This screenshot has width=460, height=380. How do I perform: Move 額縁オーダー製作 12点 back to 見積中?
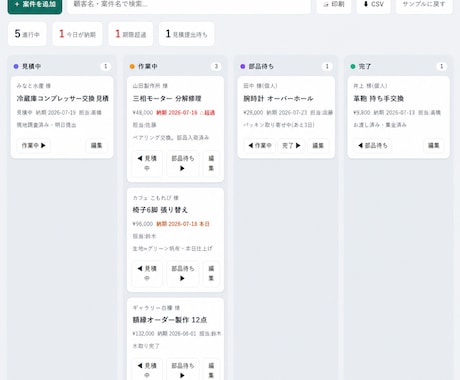[x=147, y=370]
